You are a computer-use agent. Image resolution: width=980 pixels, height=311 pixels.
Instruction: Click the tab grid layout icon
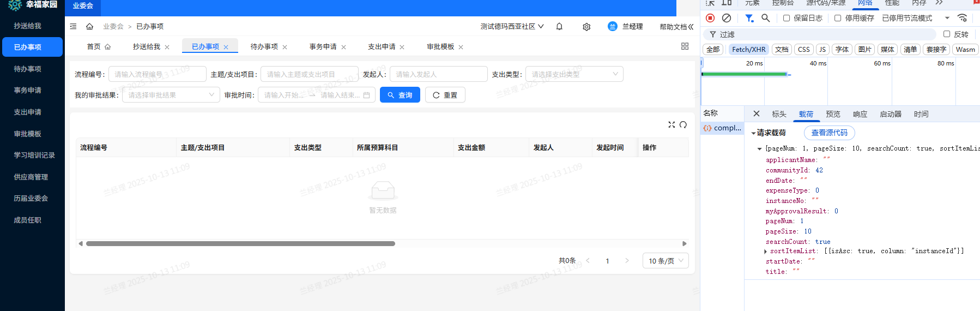coord(685,46)
